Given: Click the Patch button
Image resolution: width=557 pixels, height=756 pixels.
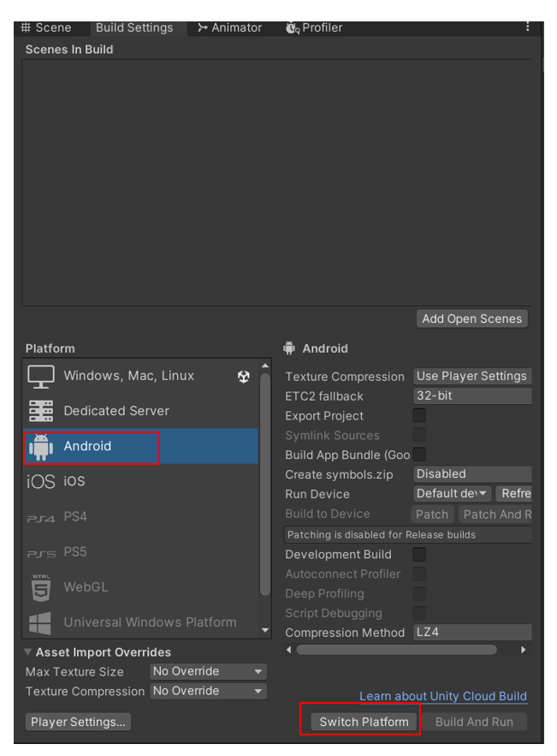Looking at the screenshot, I should coord(432,515).
